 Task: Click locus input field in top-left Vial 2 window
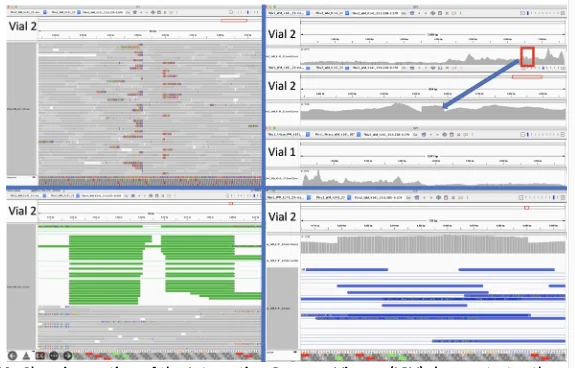pos(103,12)
